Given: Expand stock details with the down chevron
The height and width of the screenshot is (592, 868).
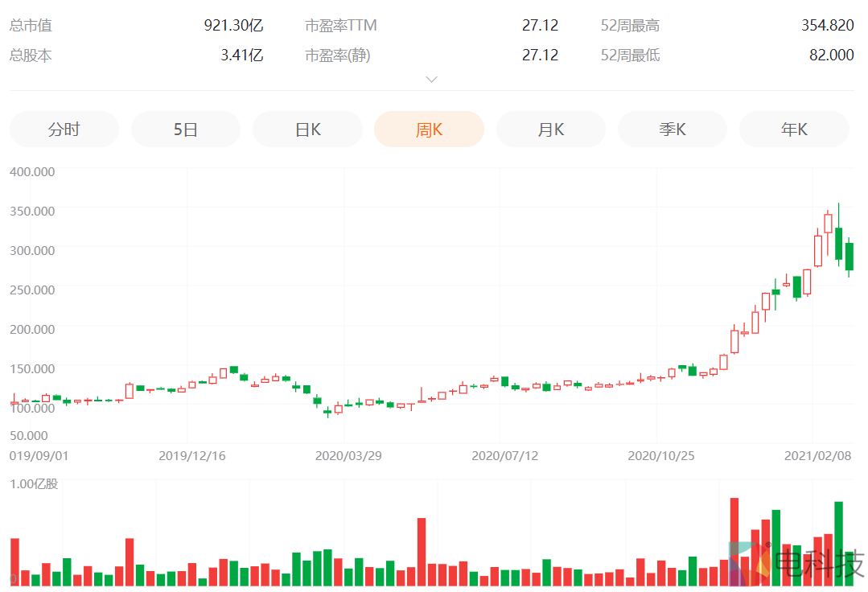Looking at the screenshot, I should click(x=432, y=80).
